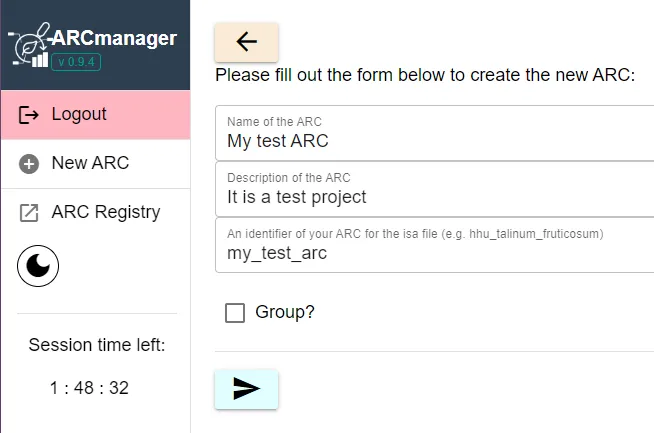Click the plus icon beside New ARC
This screenshot has width=654, height=433.
[x=29, y=164]
